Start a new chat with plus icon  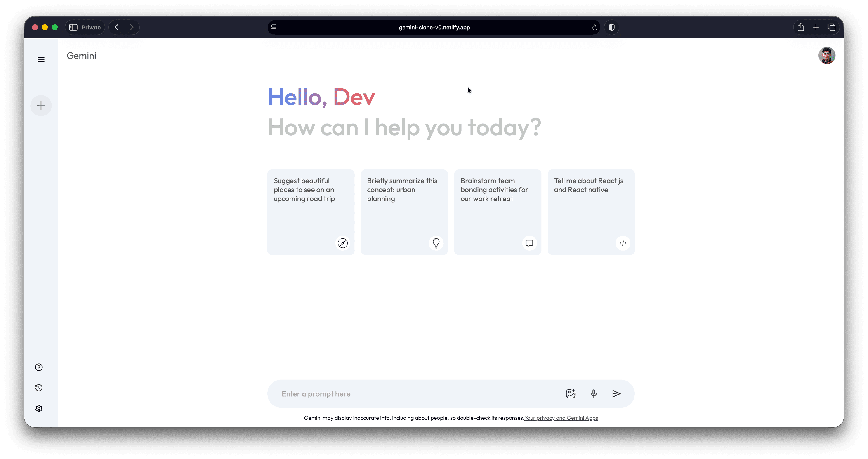pyautogui.click(x=41, y=106)
